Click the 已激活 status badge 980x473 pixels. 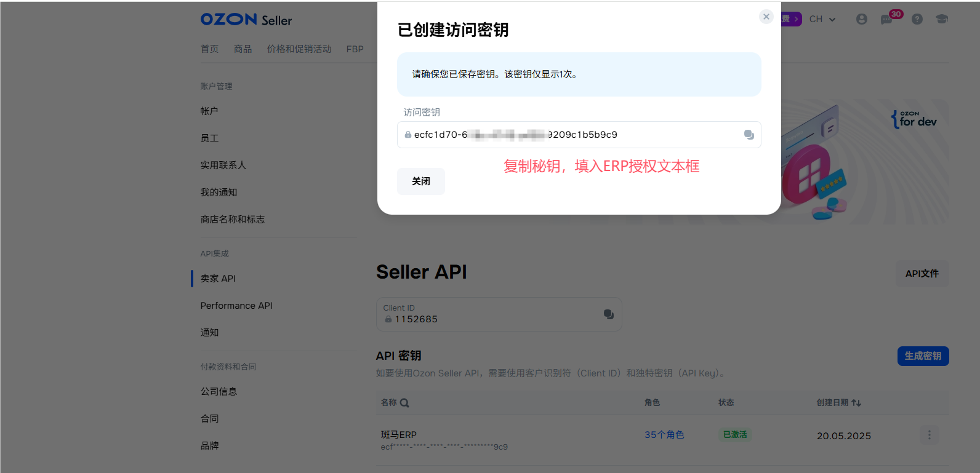(x=735, y=435)
